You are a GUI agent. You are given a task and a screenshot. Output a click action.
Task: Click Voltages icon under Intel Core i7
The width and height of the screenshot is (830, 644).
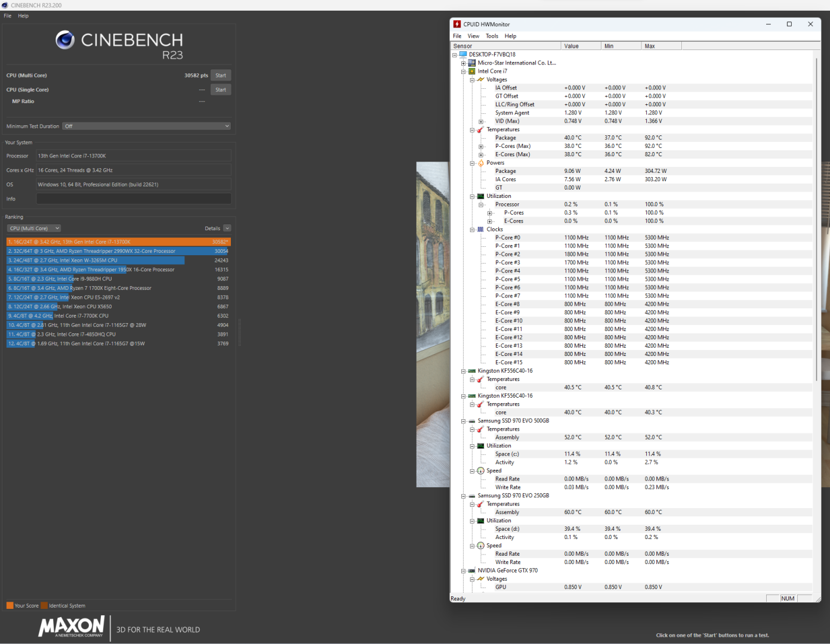[x=480, y=79]
